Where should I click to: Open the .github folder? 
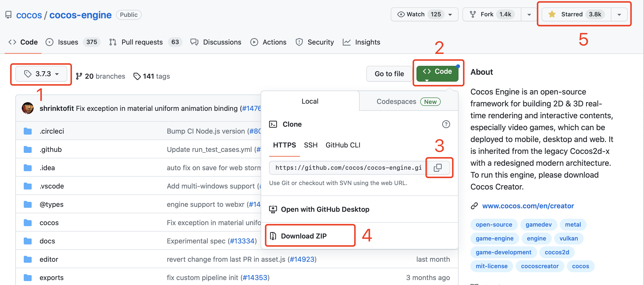(x=50, y=149)
